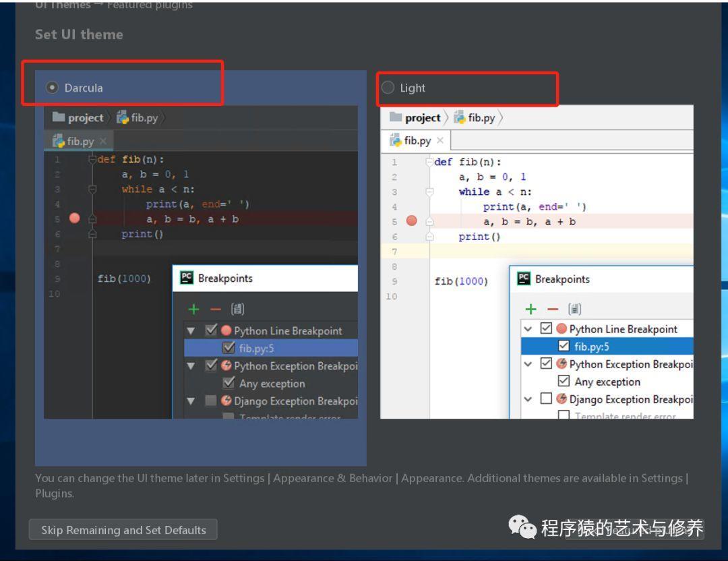
Task: Close the fib.py tab in Darcula preview
Action: pyautogui.click(x=103, y=141)
